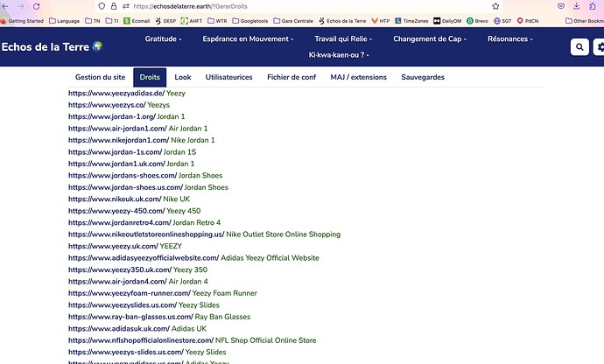Open the Gare Centrale bookmarks folder
Viewport: 604px width, 364px height.
(293, 21)
